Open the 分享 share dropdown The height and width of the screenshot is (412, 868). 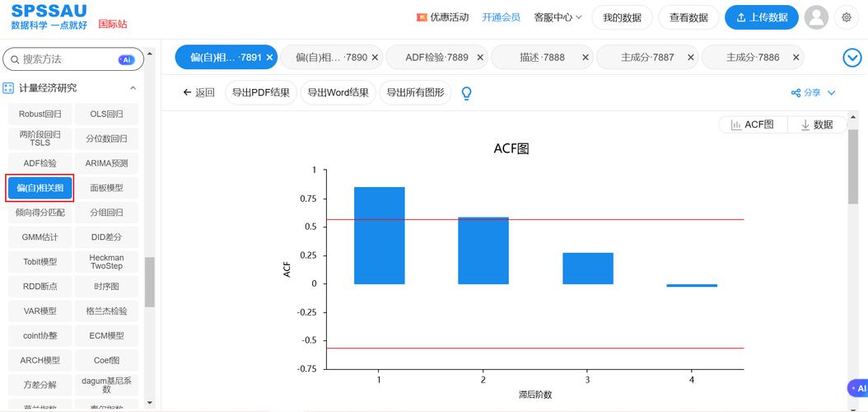pyautogui.click(x=813, y=93)
